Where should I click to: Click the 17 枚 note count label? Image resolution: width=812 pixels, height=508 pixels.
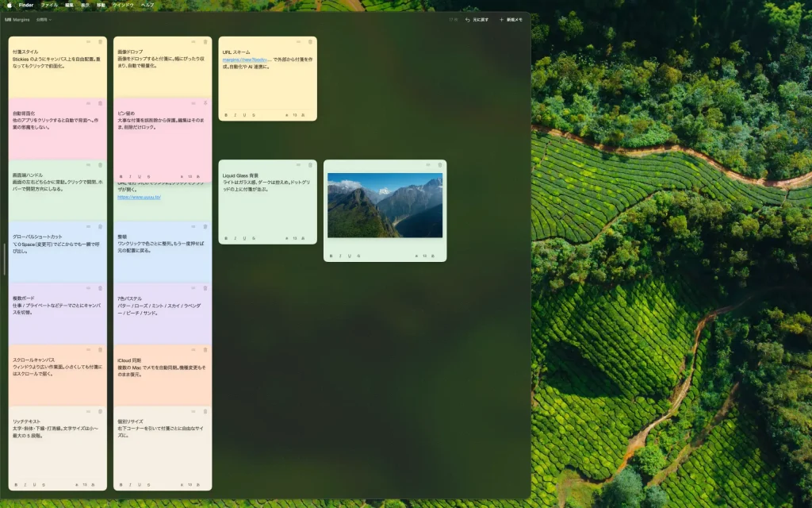[x=453, y=20]
